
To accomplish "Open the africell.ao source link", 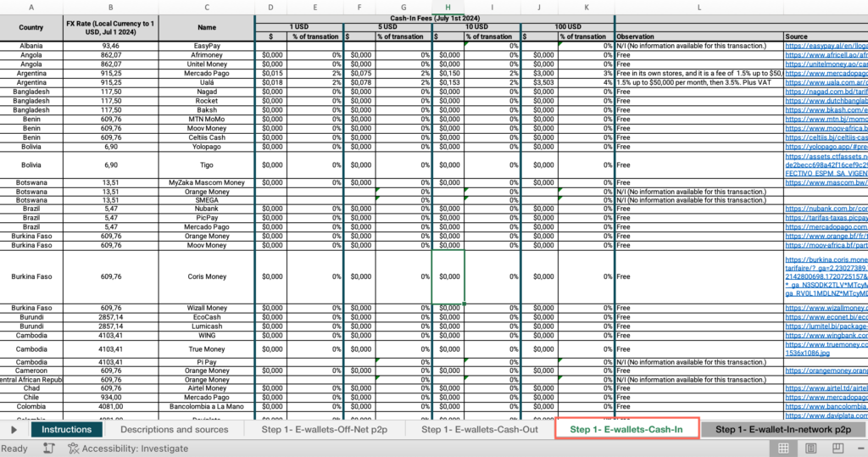I will pyautogui.click(x=826, y=55).
